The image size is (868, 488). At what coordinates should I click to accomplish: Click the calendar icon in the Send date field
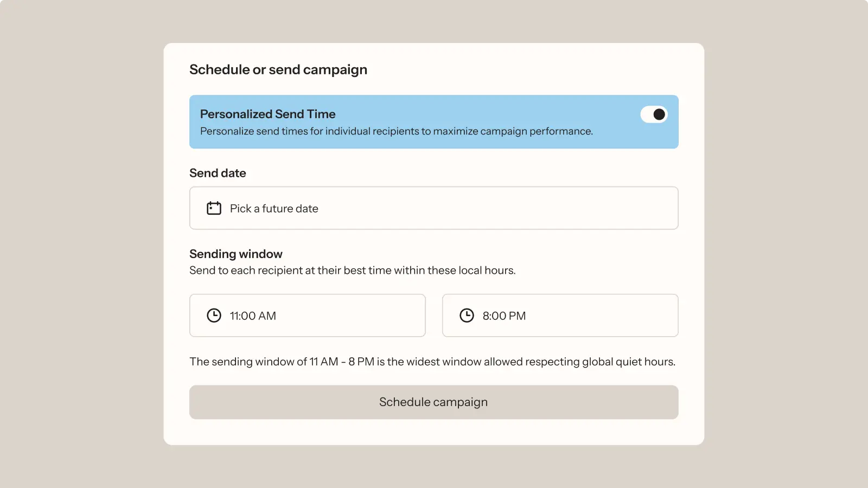(214, 208)
